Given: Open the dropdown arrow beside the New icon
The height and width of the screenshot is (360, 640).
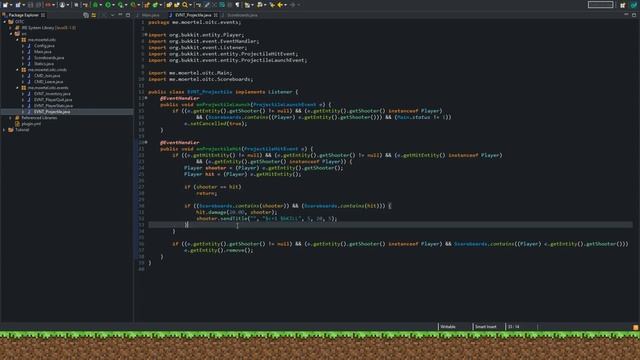Looking at the screenshot, I should 11,5.
